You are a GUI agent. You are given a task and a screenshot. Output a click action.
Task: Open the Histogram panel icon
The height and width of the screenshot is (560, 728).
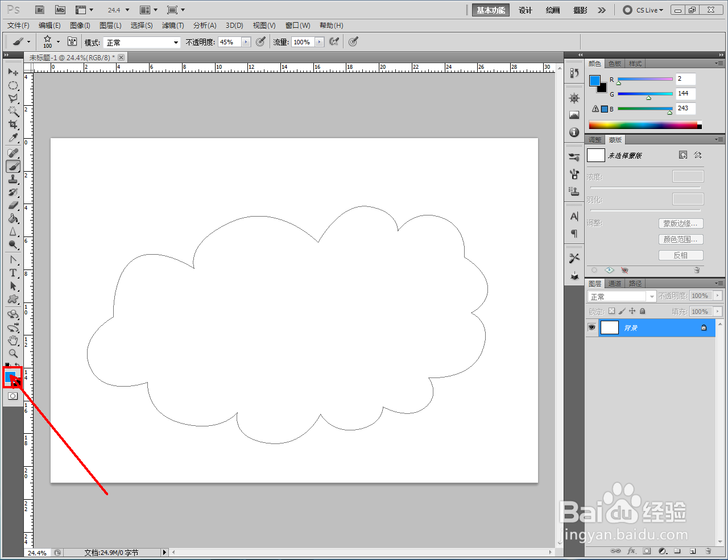(x=574, y=115)
